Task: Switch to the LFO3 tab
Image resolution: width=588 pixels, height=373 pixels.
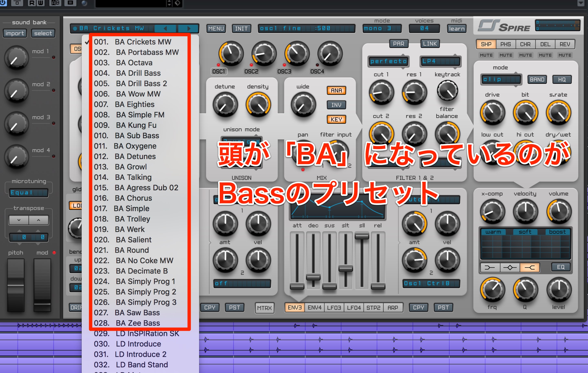Action: pos(334,308)
